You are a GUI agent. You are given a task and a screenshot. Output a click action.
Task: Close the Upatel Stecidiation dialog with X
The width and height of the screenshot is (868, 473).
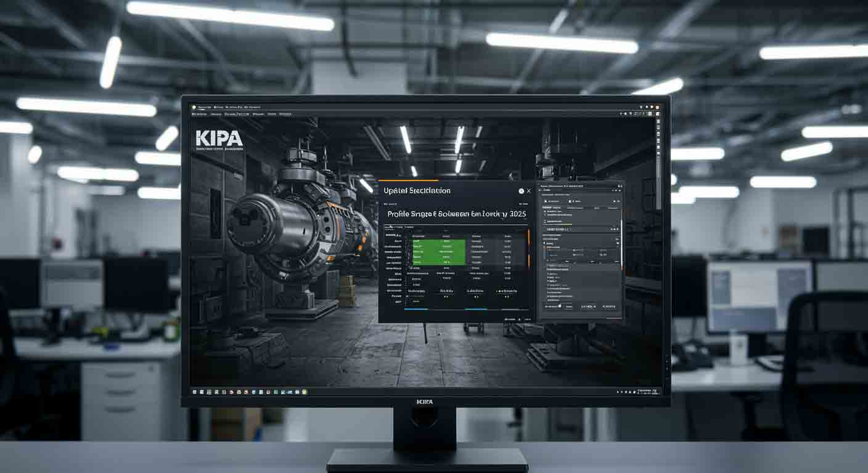pyautogui.click(x=528, y=192)
